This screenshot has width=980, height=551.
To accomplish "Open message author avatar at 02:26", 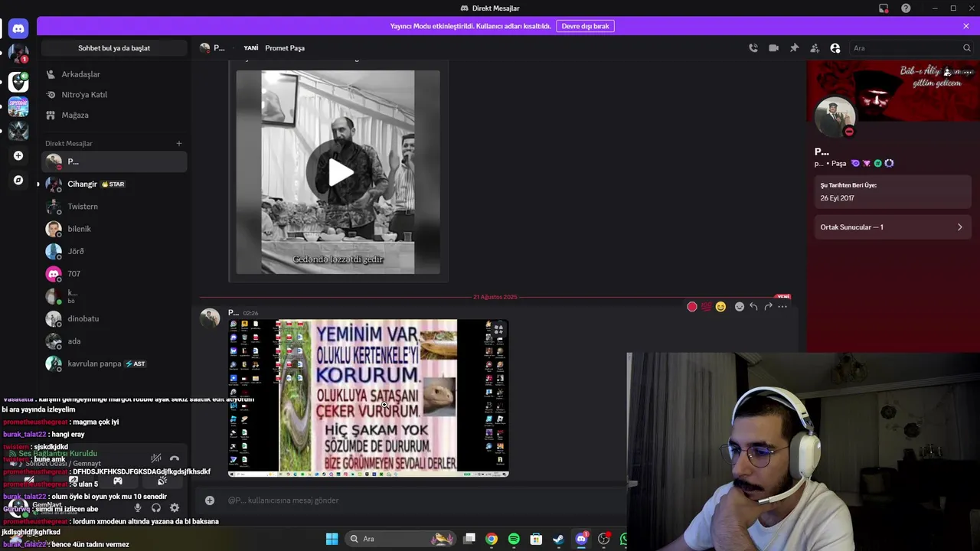I will 210,318.
